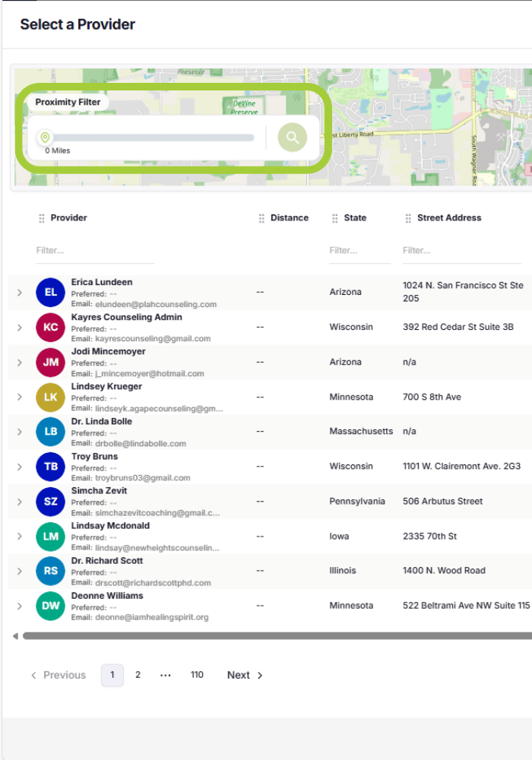Expand the Simcha Zevit row
Image resolution: width=532 pixels, height=760 pixels.
(20, 501)
